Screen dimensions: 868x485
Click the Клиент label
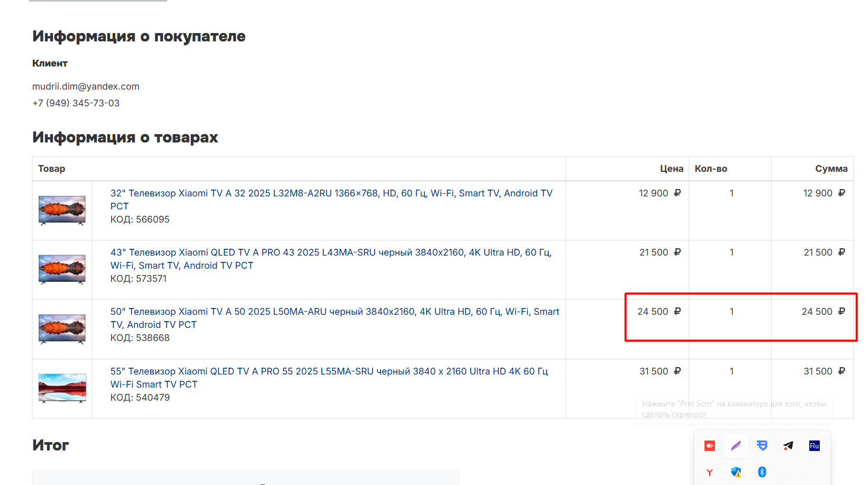tap(50, 63)
